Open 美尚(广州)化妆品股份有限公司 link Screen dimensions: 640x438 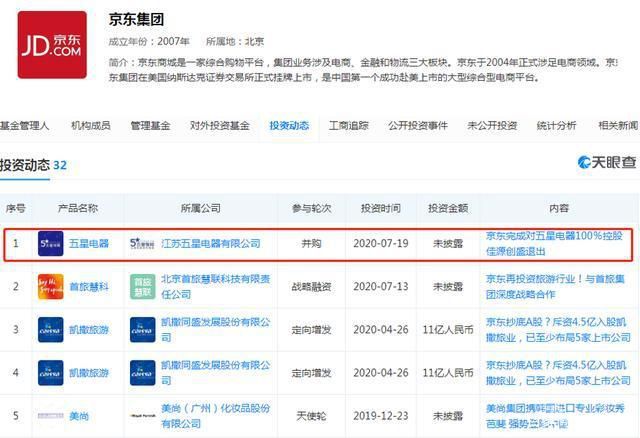pyautogui.click(x=216, y=416)
